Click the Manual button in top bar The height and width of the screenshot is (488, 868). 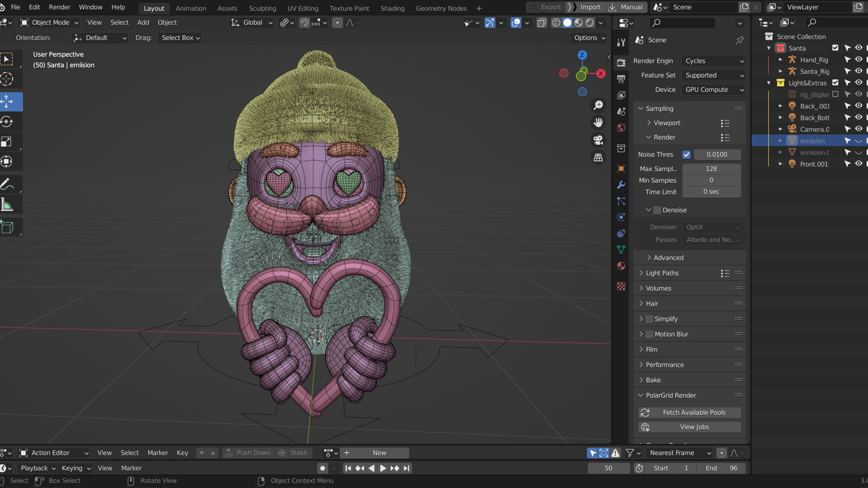click(x=626, y=7)
